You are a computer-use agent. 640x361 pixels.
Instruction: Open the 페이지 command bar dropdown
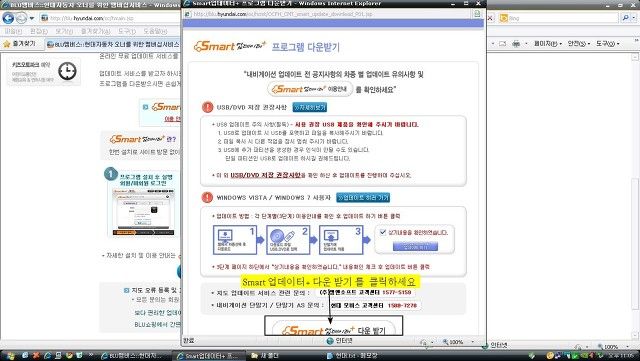click(x=548, y=43)
